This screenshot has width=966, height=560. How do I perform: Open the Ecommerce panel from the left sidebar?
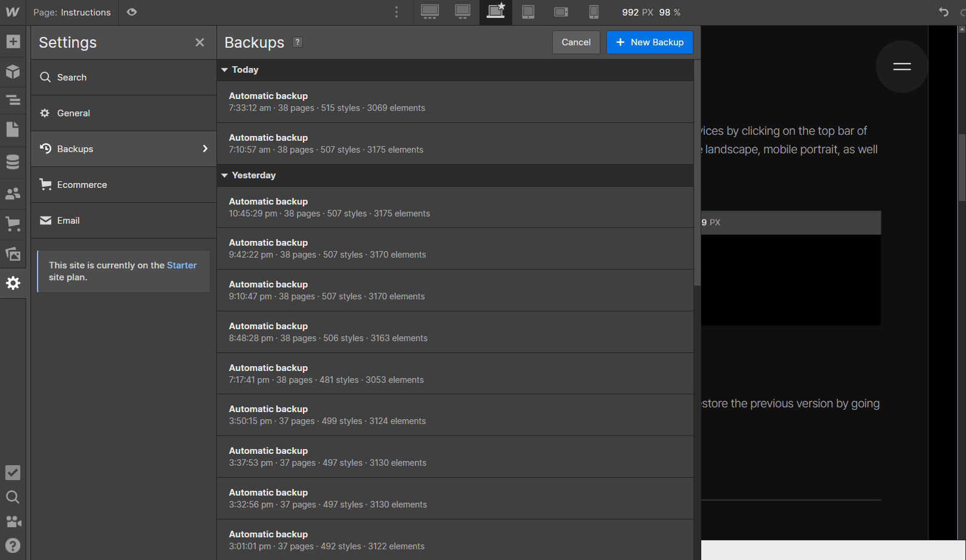pyautogui.click(x=13, y=224)
